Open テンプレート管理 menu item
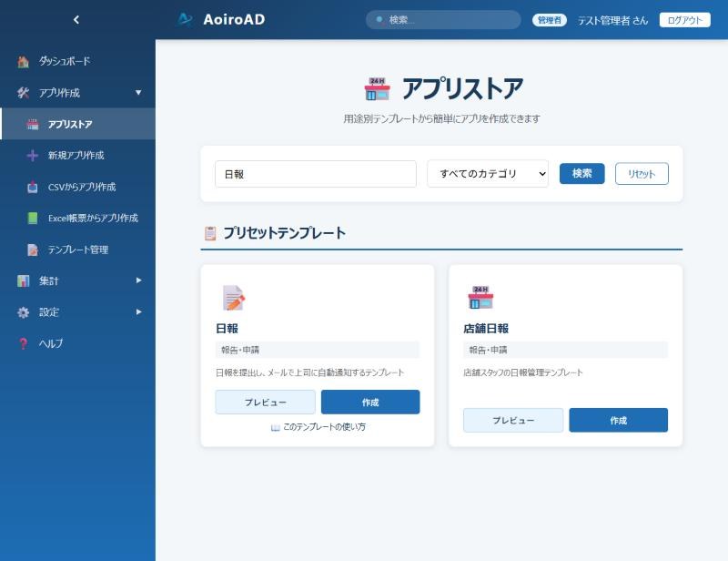The image size is (728, 561). [x=77, y=250]
